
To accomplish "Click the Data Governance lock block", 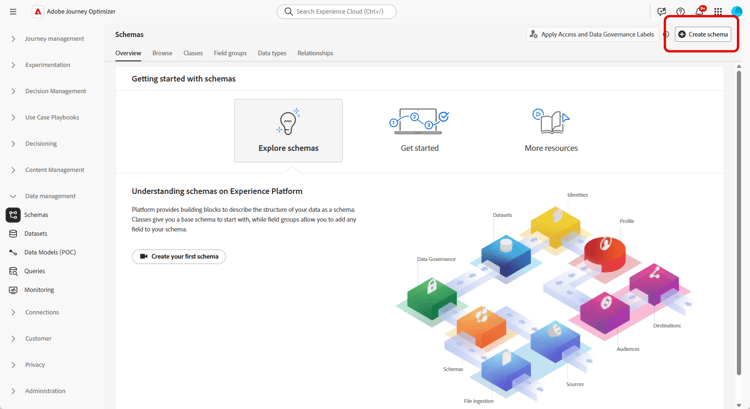I will pyautogui.click(x=431, y=298).
